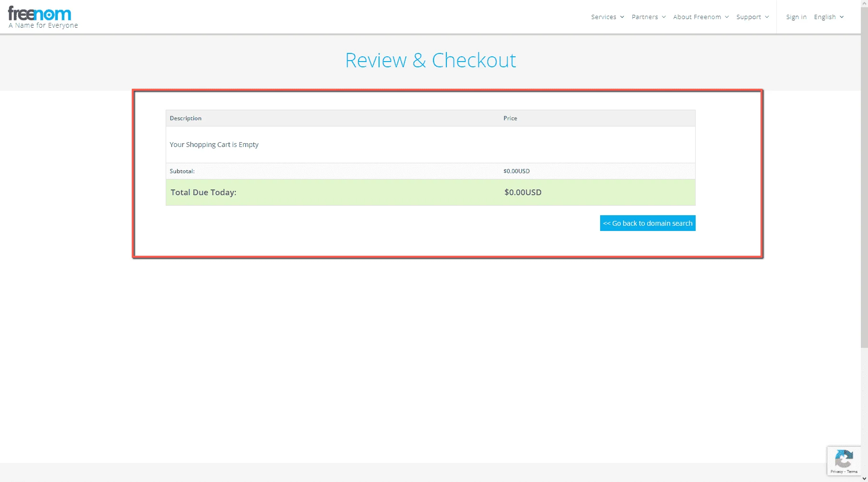The width and height of the screenshot is (868, 482).
Task: Open the English language selector
Action: (x=825, y=17)
